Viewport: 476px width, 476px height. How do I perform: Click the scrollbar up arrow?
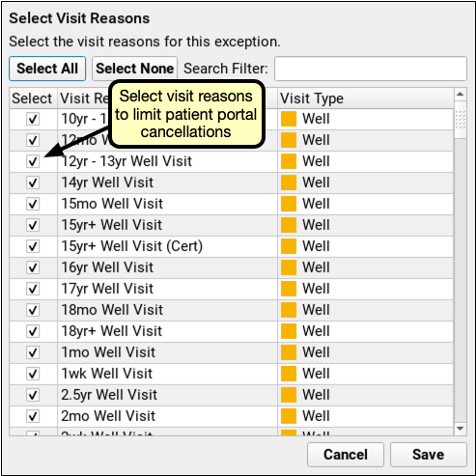pyautogui.click(x=461, y=95)
